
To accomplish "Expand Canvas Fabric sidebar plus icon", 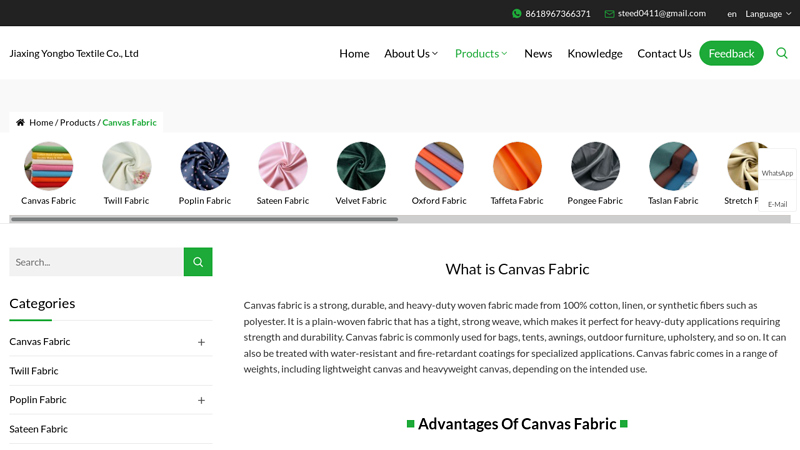I will click(201, 342).
